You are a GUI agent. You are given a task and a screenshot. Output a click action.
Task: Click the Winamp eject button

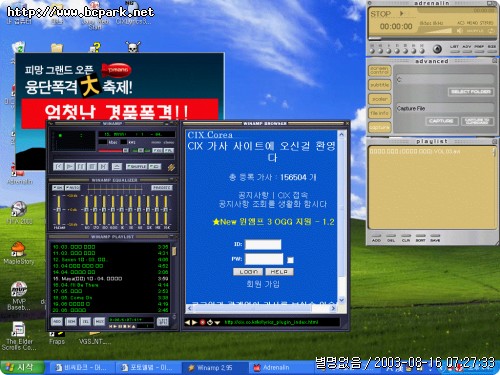[116, 166]
